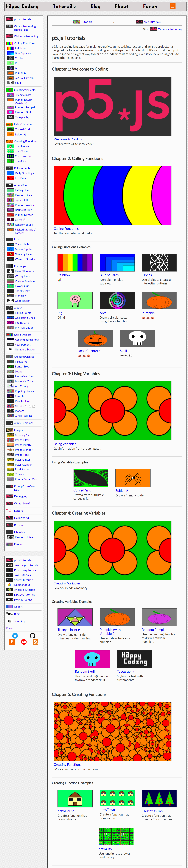Open the Chapter 2 colorful arcs banner image
This screenshot has height=868, width=188.
click(x=113, y=195)
